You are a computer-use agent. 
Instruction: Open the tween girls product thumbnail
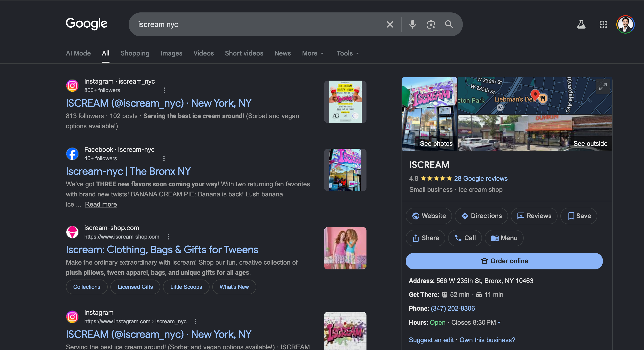345,248
